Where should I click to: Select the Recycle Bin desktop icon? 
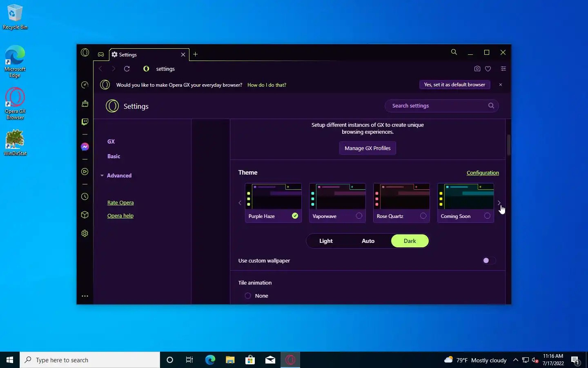(x=15, y=17)
